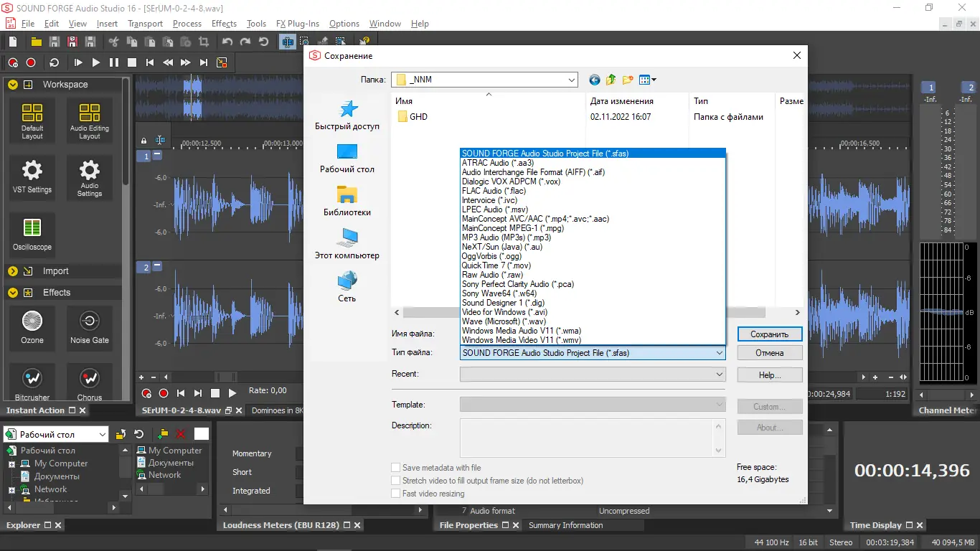This screenshot has height=551, width=980.
Task: Open the Default Layout workspace icon
Action: pyautogui.click(x=32, y=121)
